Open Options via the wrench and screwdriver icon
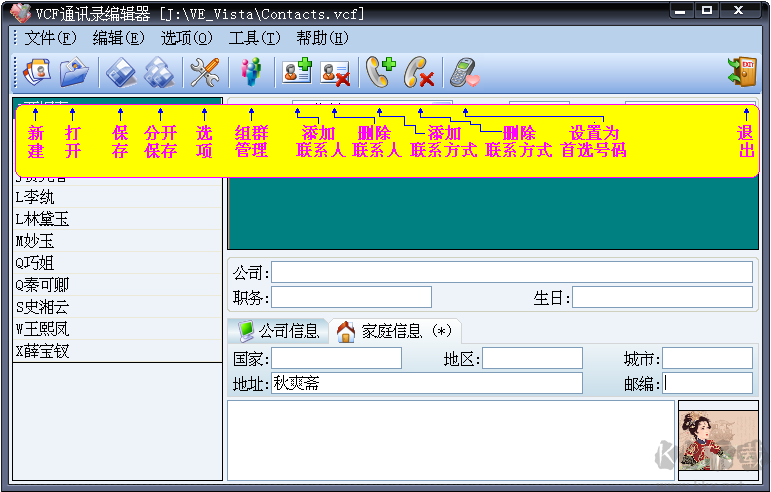Viewport: 771px width, 492px height. (205, 72)
